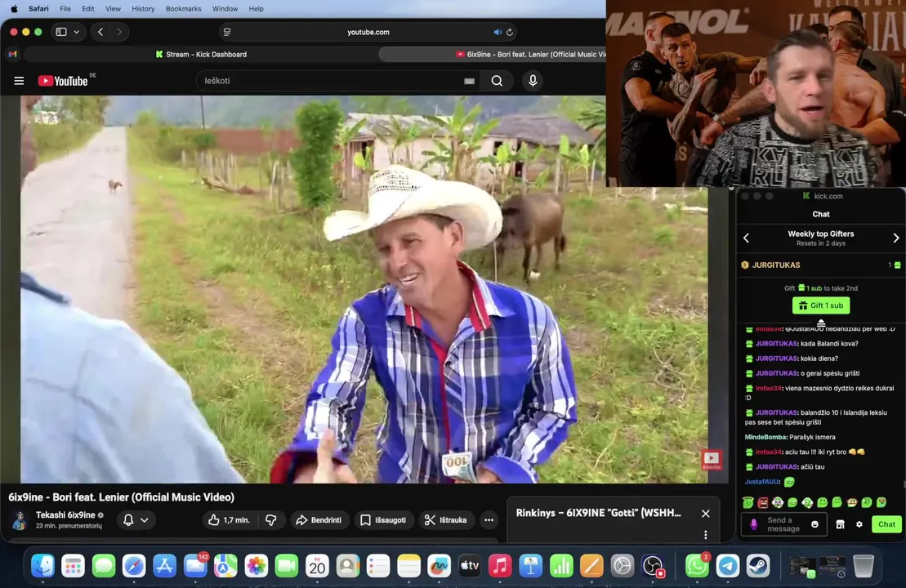Open Steam in the Dock

758,565
